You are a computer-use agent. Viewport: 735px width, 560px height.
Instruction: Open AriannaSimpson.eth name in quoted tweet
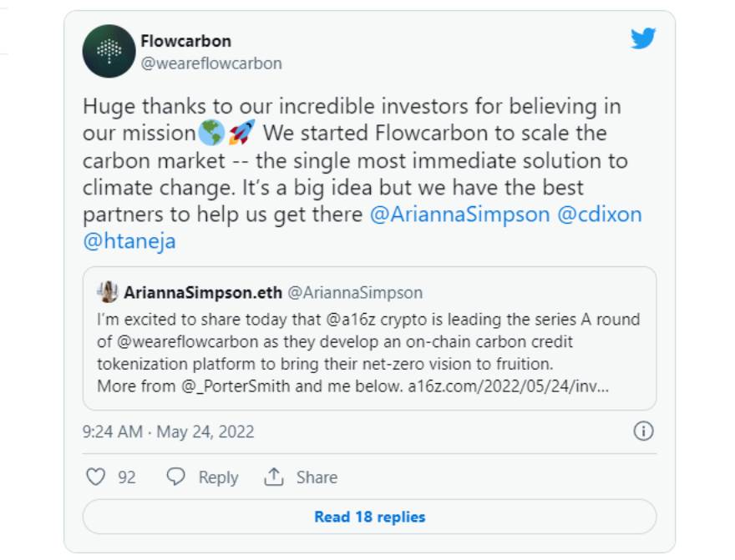pyautogui.click(x=203, y=293)
